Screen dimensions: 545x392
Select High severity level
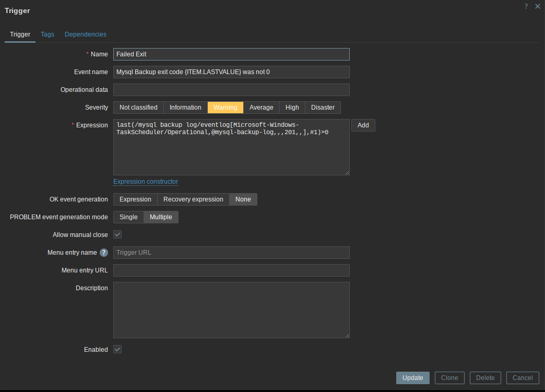click(292, 108)
